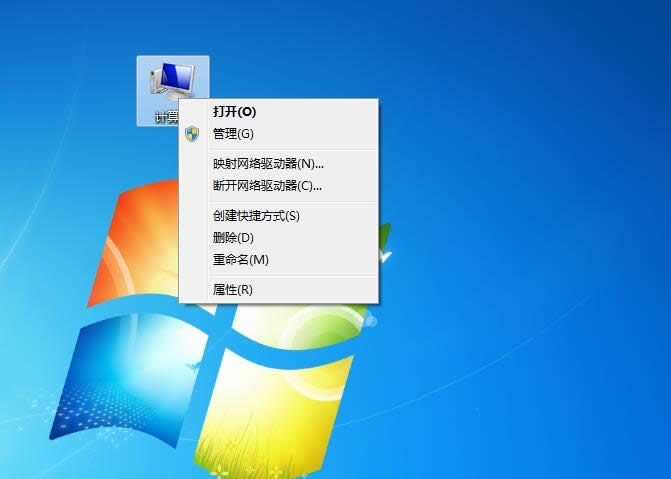Open 属性(R) from the context menu
The height and width of the screenshot is (479, 671).
click(x=233, y=290)
